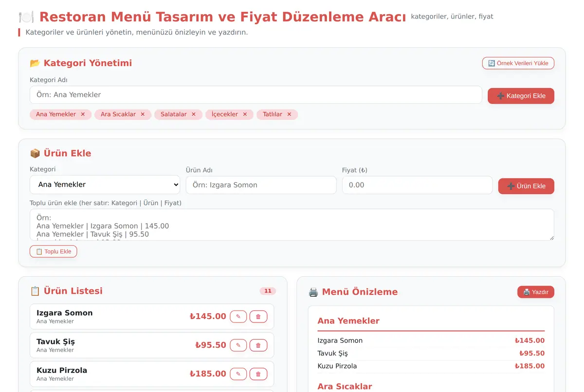Click Izgara Somon in menu preview
Image resolution: width=584 pixels, height=392 pixels.
tap(340, 340)
